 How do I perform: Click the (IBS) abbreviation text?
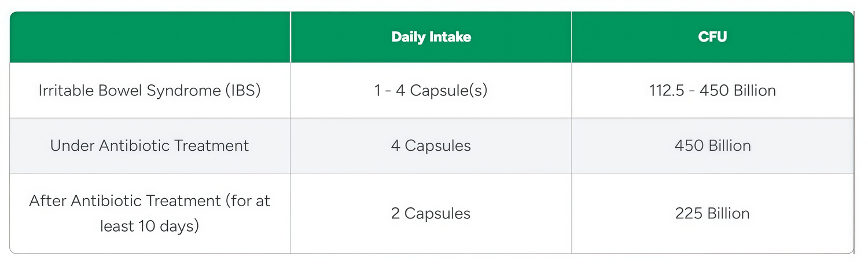coord(238,91)
